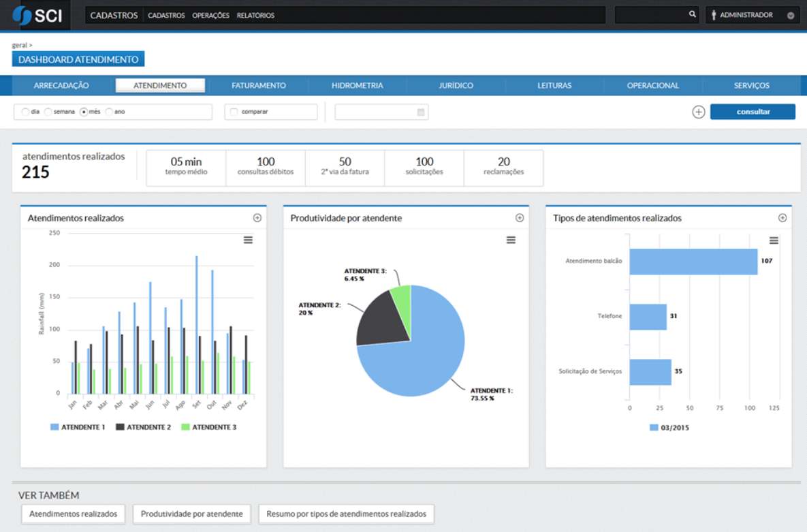Click the top search input field
This screenshot has width=807, height=532.
coord(650,15)
